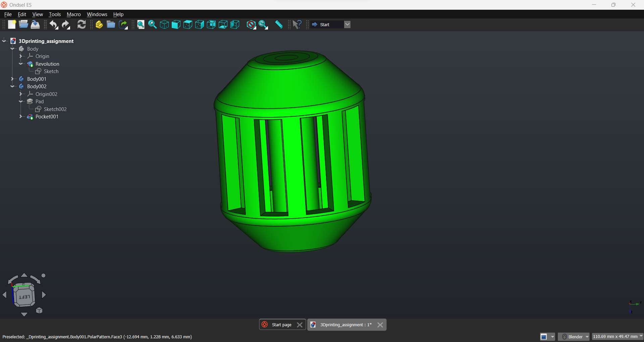
Task: Collapse the Body002 tree node
Action: coord(12,87)
